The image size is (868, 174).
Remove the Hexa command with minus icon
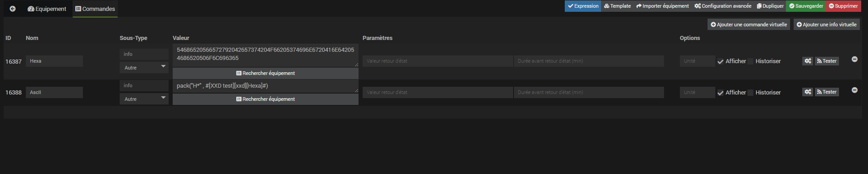854,59
